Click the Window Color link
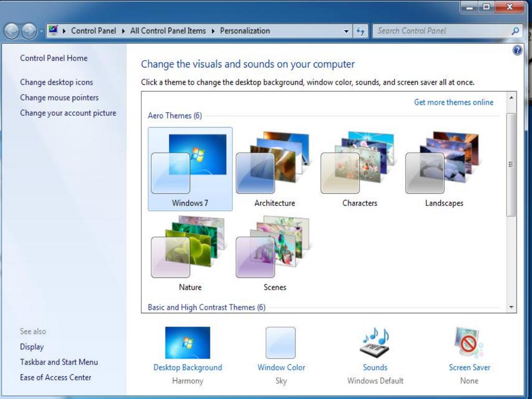The height and width of the screenshot is (399, 532). coord(281,367)
